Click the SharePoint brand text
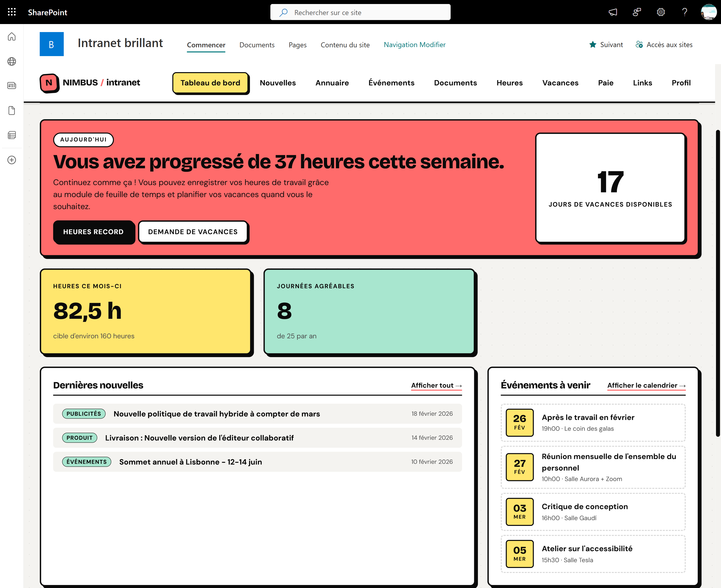This screenshot has width=721, height=588. (x=47, y=13)
